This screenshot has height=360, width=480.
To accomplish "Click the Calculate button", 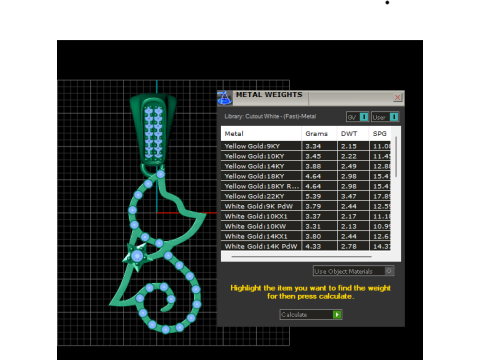I will click(x=311, y=315).
